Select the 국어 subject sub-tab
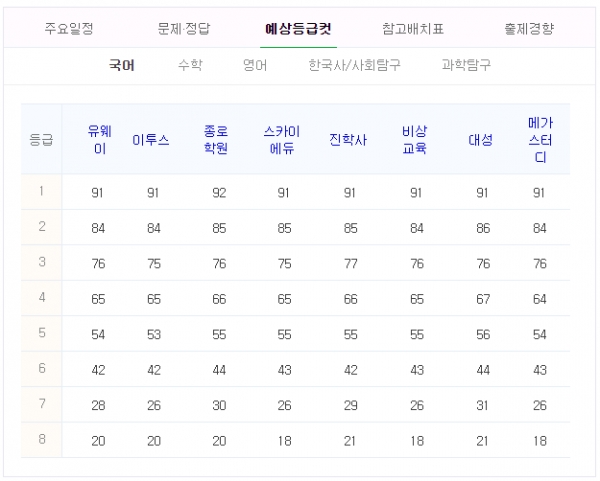 (122, 66)
